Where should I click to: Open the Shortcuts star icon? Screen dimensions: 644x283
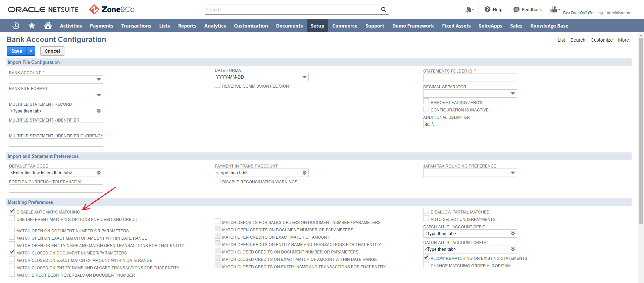(x=32, y=26)
